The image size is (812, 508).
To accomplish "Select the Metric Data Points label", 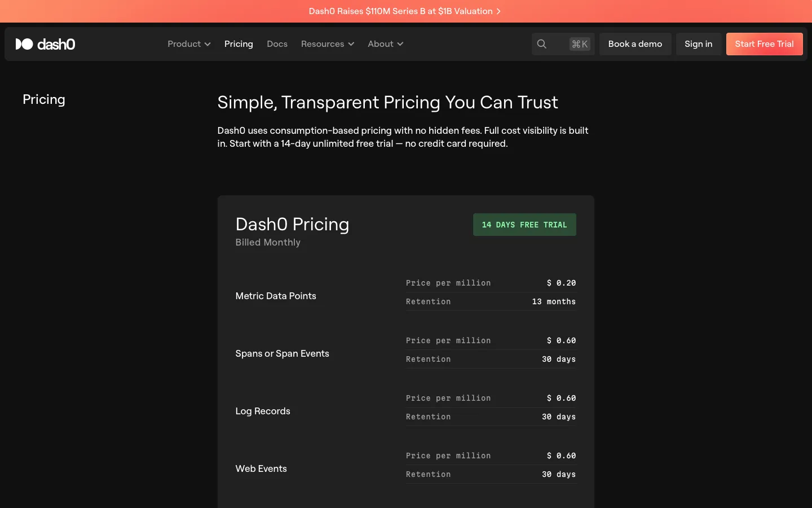I will [276, 296].
